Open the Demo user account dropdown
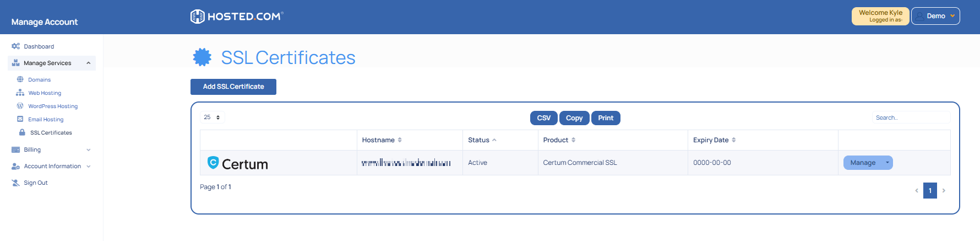The width and height of the screenshot is (980, 241). pos(935,16)
